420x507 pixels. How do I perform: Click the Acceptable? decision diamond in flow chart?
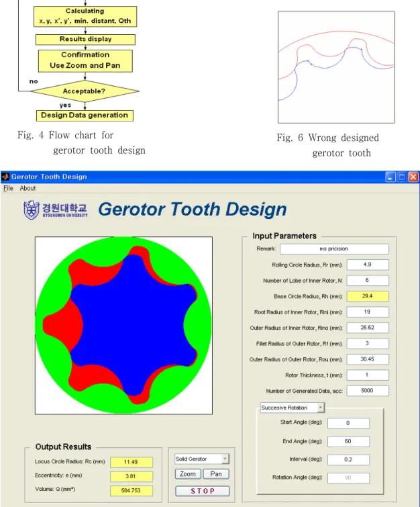point(85,91)
